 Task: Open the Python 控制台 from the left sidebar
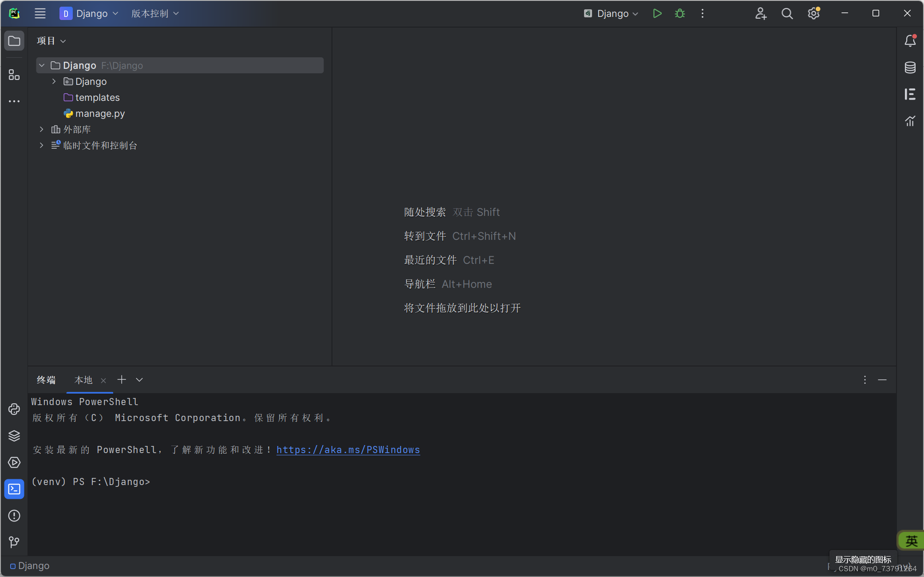tap(14, 409)
